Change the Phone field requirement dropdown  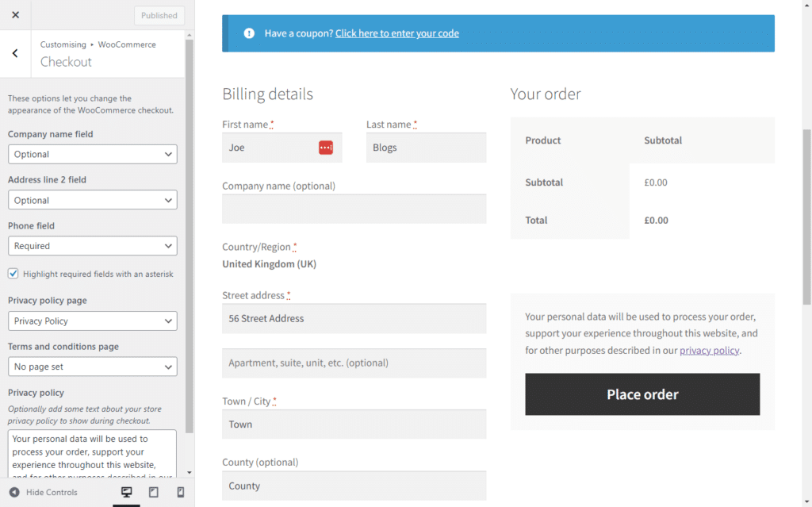tap(92, 246)
